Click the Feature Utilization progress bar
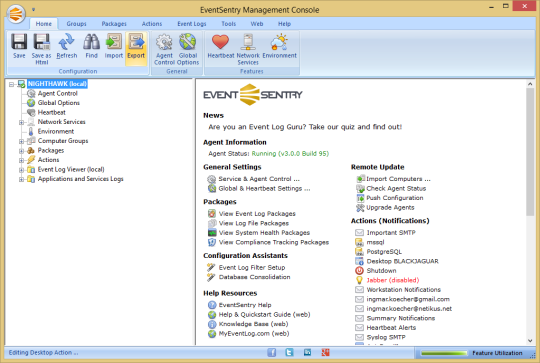 [x=444, y=353]
